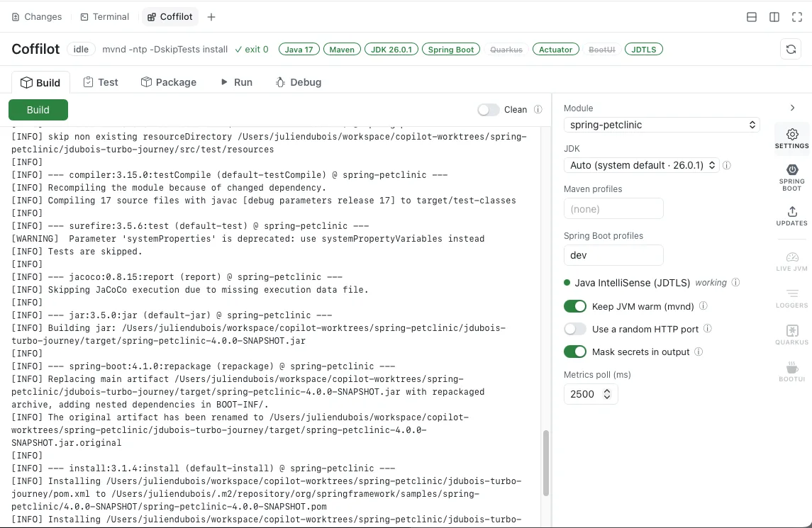The image size is (812, 528).
Task: Click the Java 17 badge
Action: (299, 50)
